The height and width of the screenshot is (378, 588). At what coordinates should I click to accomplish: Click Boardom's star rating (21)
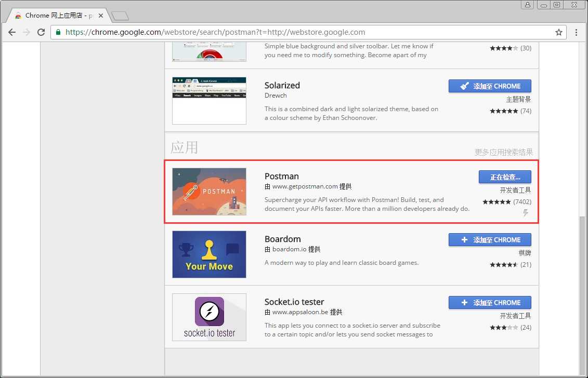511,265
